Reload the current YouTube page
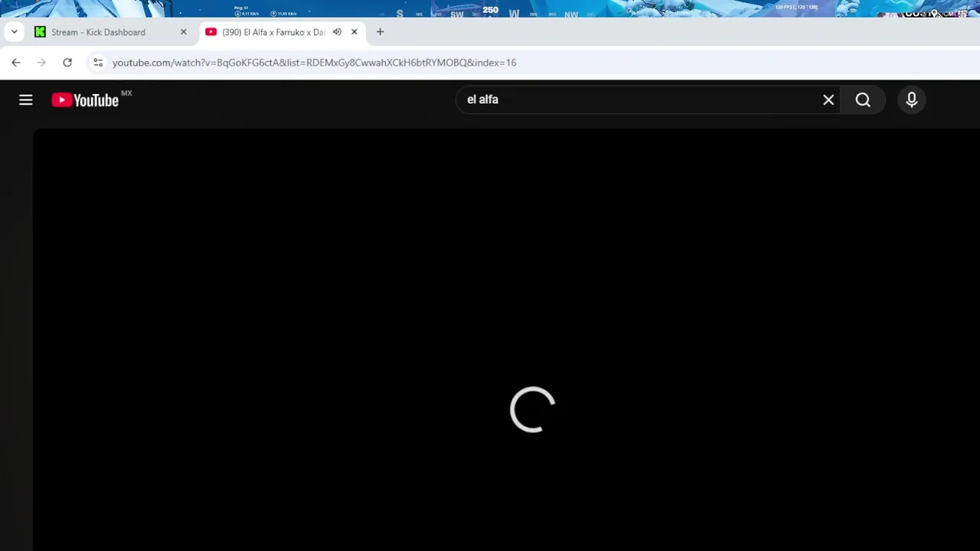Viewport: 980px width, 551px height. [x=67, y=63]
